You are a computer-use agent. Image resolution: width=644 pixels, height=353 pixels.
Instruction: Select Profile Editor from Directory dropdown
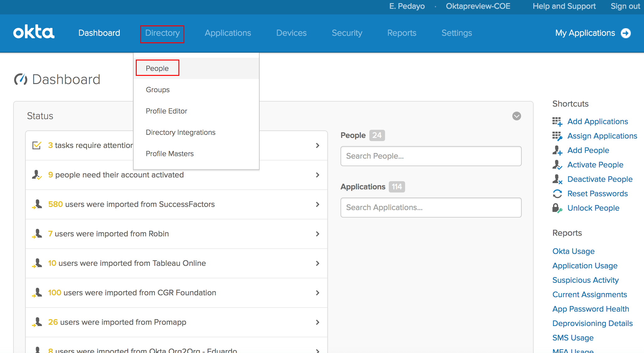pyautogui.click(x=196, y=111)
